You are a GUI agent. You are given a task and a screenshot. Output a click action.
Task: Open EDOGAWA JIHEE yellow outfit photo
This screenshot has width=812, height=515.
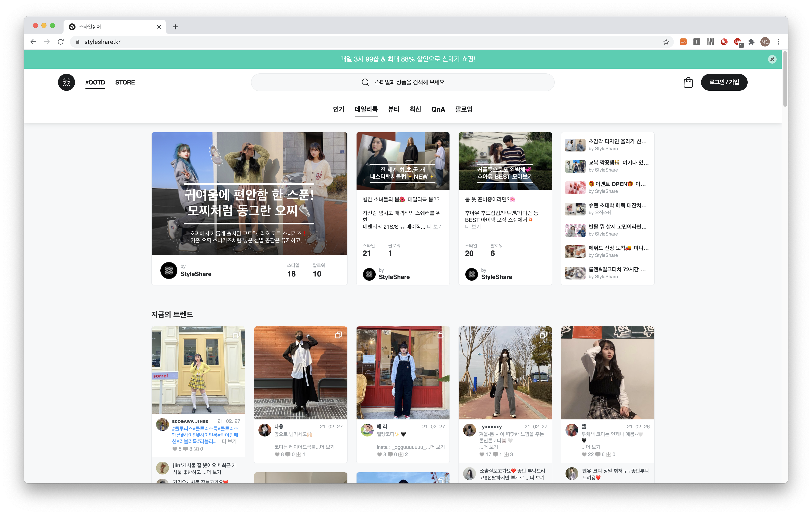[198, 370]
